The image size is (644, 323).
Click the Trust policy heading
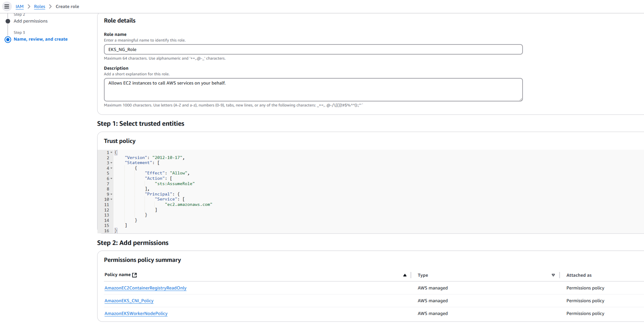[x=120, y=141]
